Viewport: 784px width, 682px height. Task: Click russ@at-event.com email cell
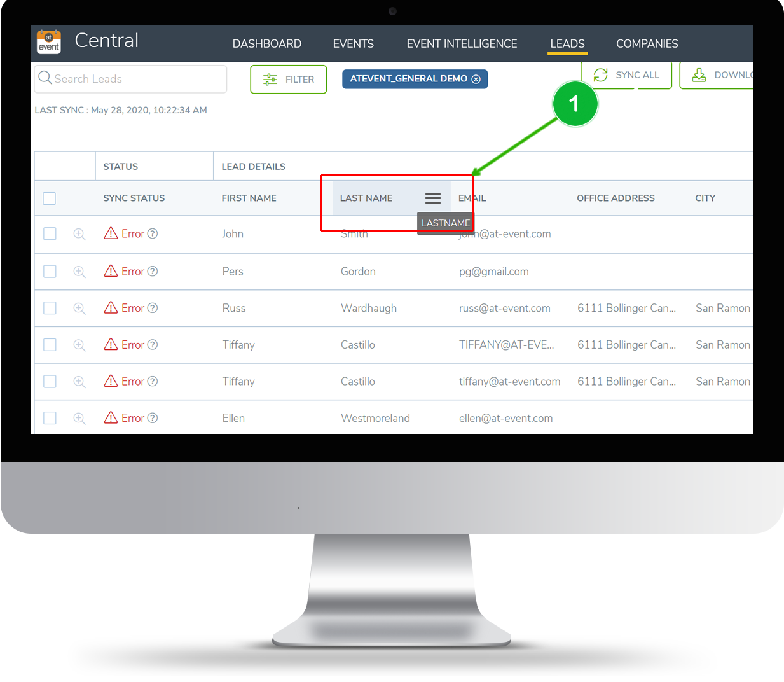504,309
